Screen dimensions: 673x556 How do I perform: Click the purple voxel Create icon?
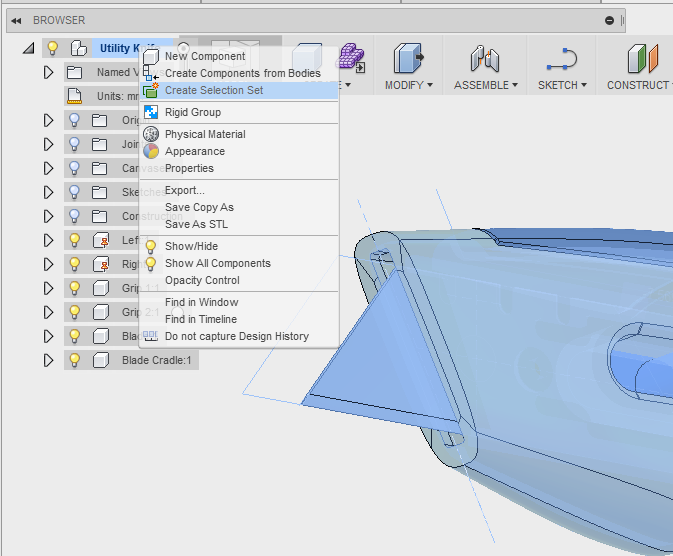[352, 57]
